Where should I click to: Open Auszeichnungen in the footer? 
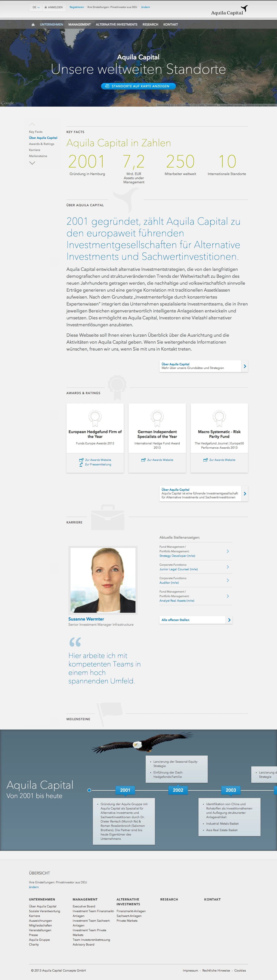[x=40, y=920]
